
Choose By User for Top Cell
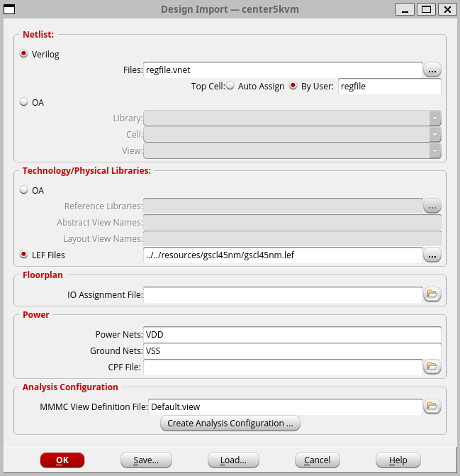293,86
